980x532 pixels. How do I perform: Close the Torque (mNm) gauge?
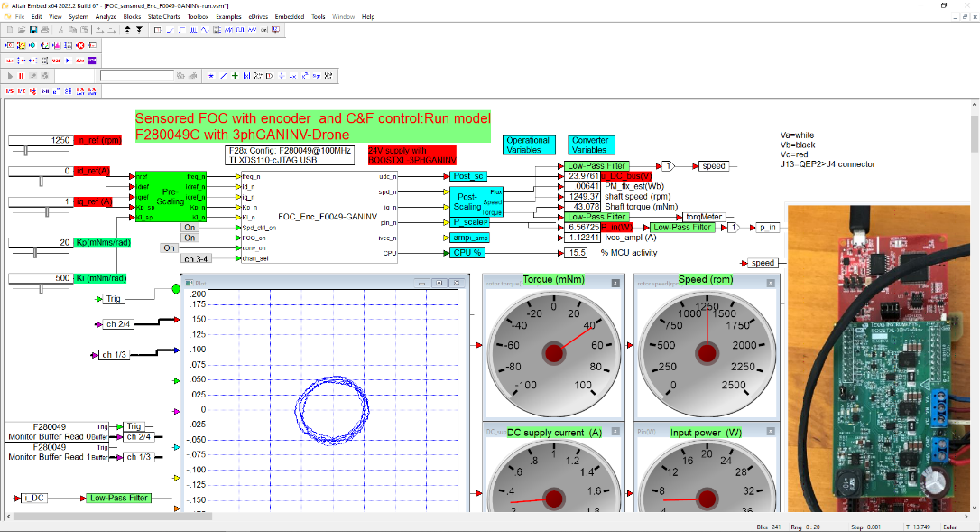(615, 283)
